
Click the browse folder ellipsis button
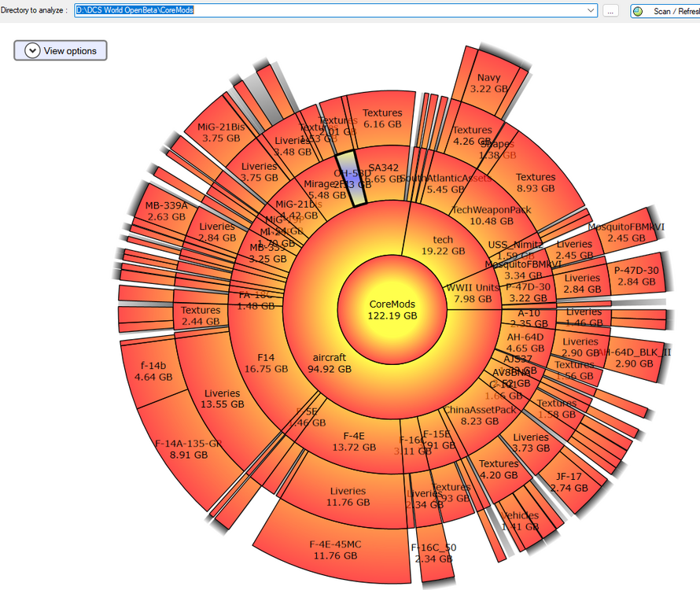coord(611,11)
